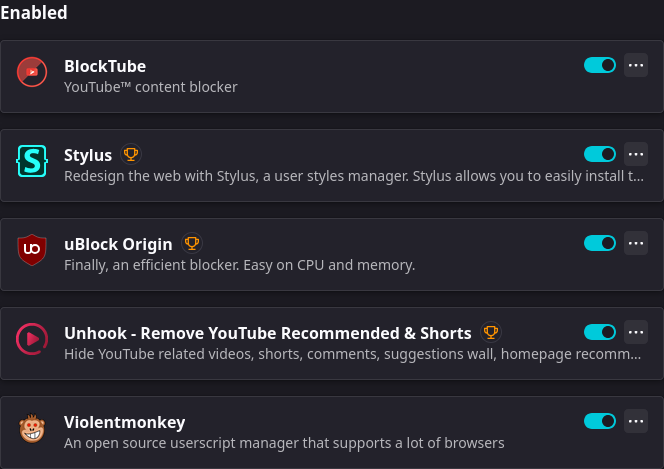Click uBlock Origin's recommended trophy badge
This screenshot has width=664, height=469.
(x=192, y=243)
